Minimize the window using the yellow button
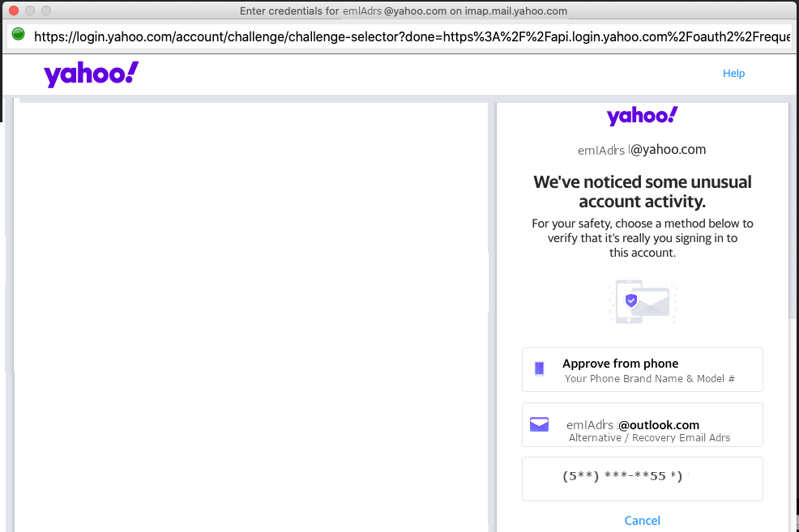The width and height of the screenshot is (799, 532). 30,11
